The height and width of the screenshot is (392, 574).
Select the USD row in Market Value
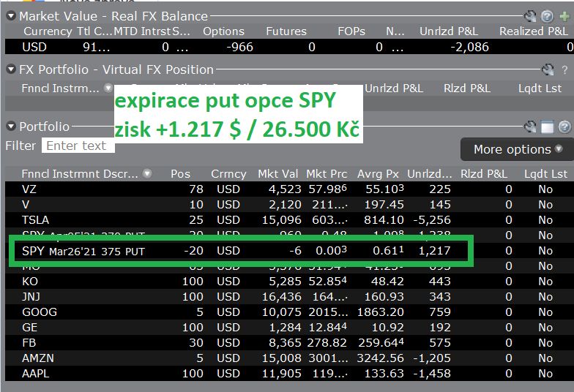coord(289,47)
